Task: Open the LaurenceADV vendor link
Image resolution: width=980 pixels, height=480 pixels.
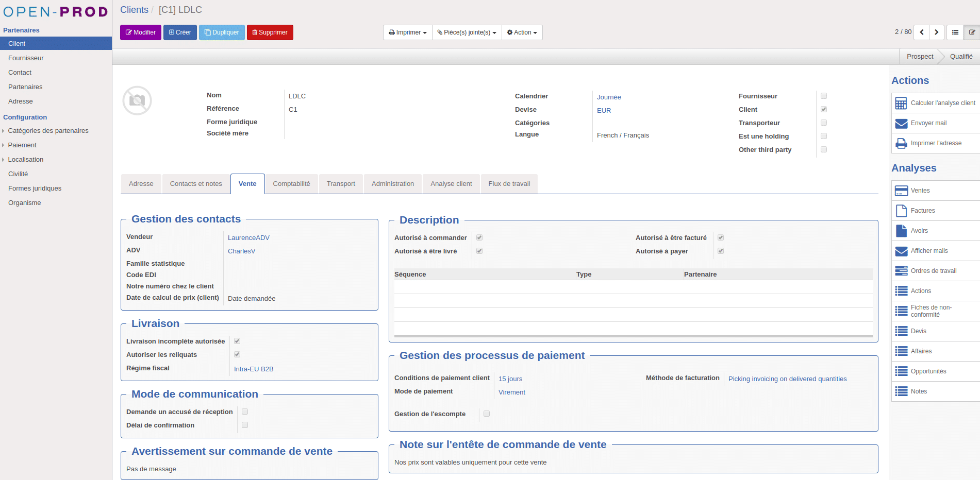Action: [x=248, y=238]
